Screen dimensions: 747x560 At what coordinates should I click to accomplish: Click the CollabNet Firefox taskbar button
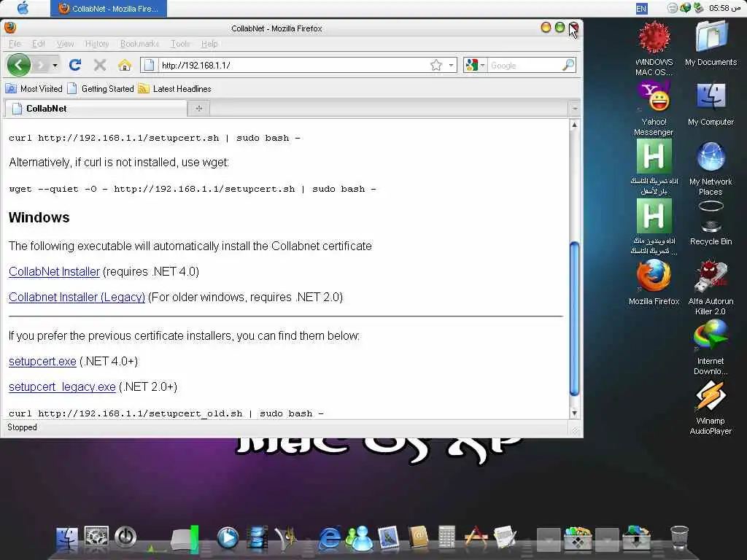coord(109,9)
